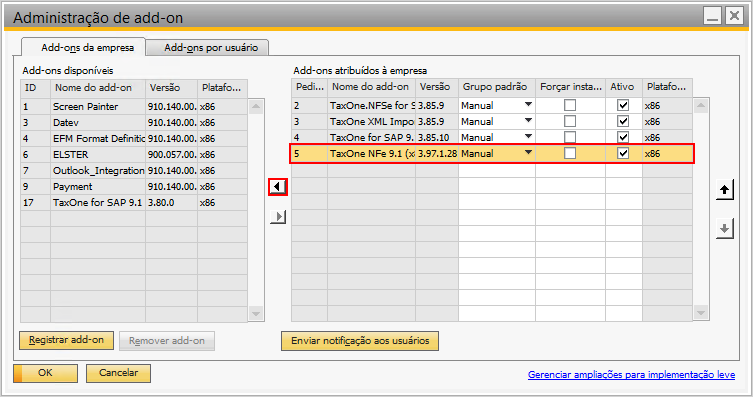
Task: Move selected add-on up with arrow
Action: pos(724,190)
